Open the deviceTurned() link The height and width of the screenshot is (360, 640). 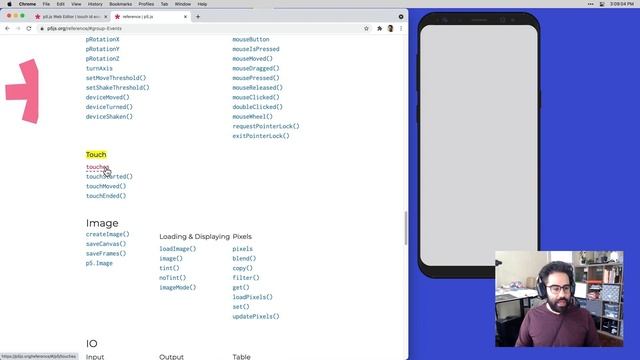(x=109, y=107)
